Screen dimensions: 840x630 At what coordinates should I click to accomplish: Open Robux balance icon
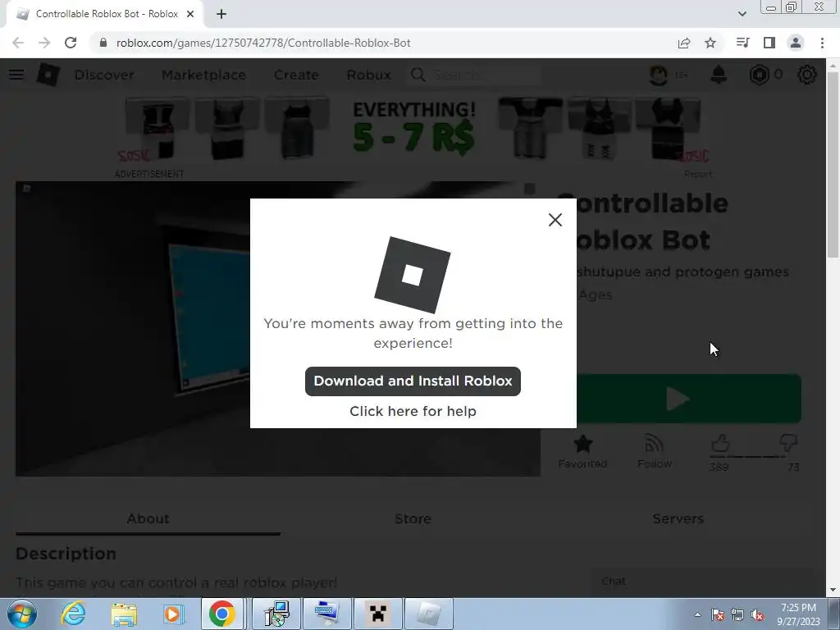coord(759,75)
